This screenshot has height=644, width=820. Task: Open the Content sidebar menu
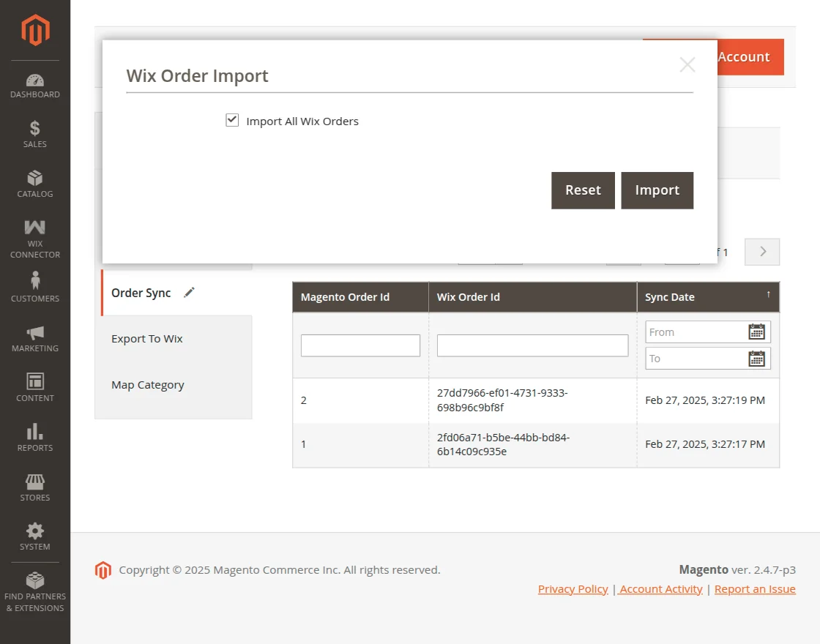click(x=35, y=388)
